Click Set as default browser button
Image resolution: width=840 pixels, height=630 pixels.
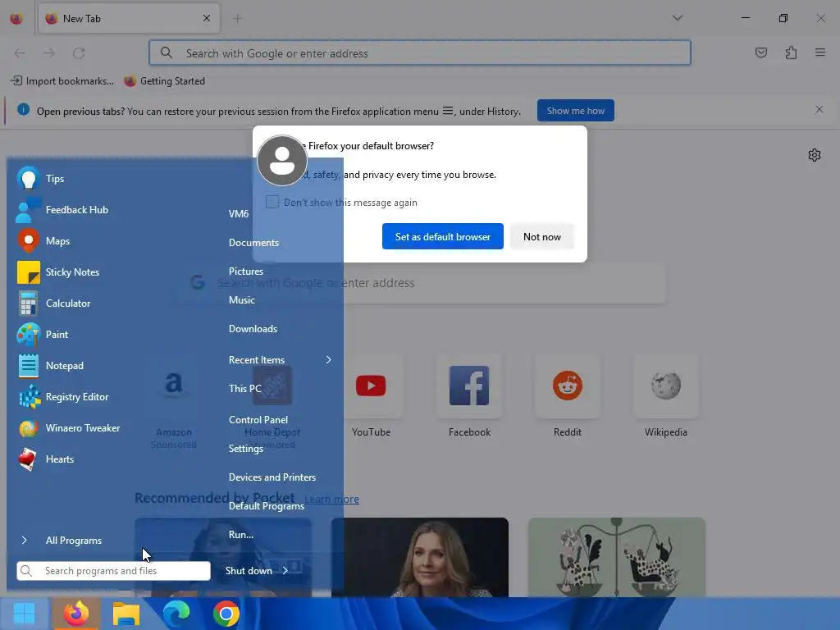(442, 236)
